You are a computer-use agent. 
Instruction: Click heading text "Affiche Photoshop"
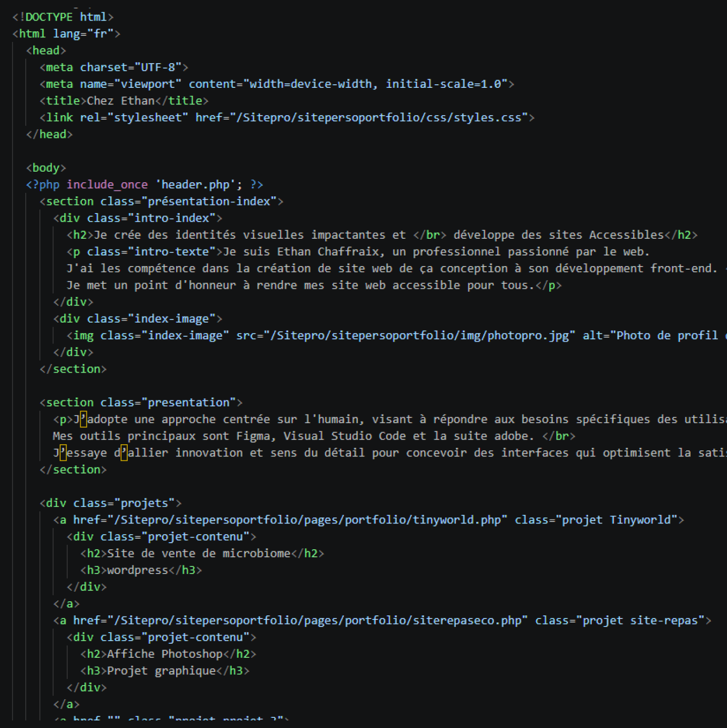[165, 654]
